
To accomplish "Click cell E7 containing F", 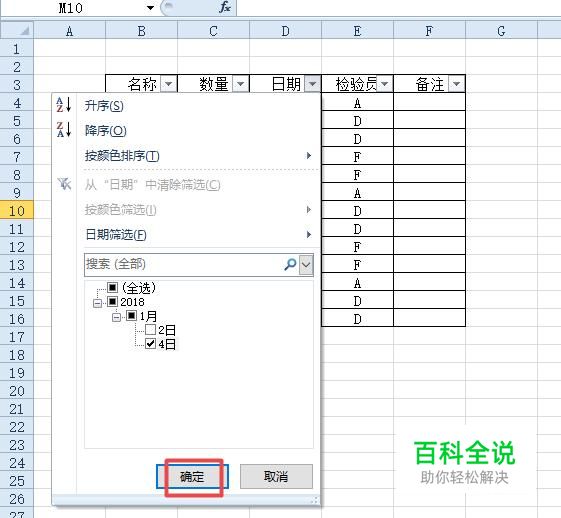I will [x=357, y=156].
